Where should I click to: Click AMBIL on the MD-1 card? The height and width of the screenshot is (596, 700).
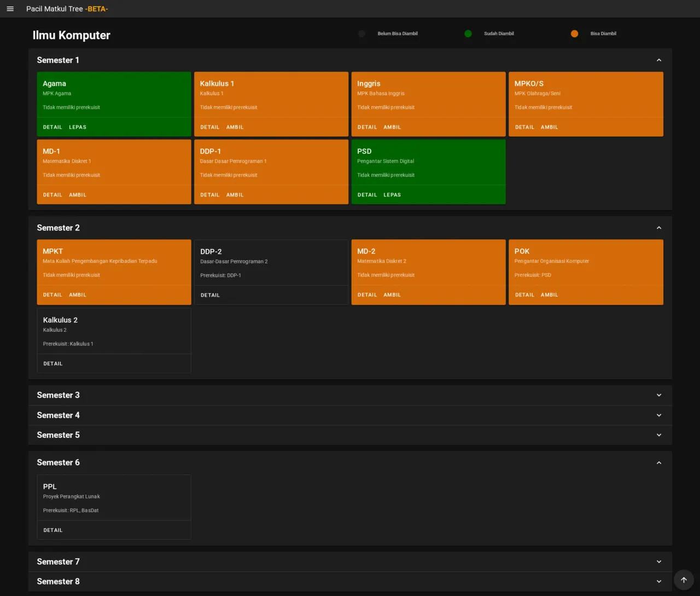(x=78, y=195)
